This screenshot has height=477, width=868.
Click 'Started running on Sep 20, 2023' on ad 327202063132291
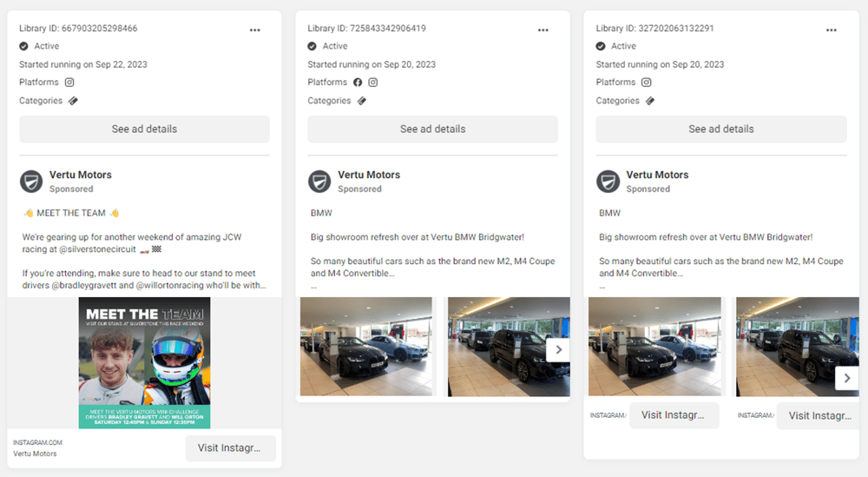click(660, 64)
